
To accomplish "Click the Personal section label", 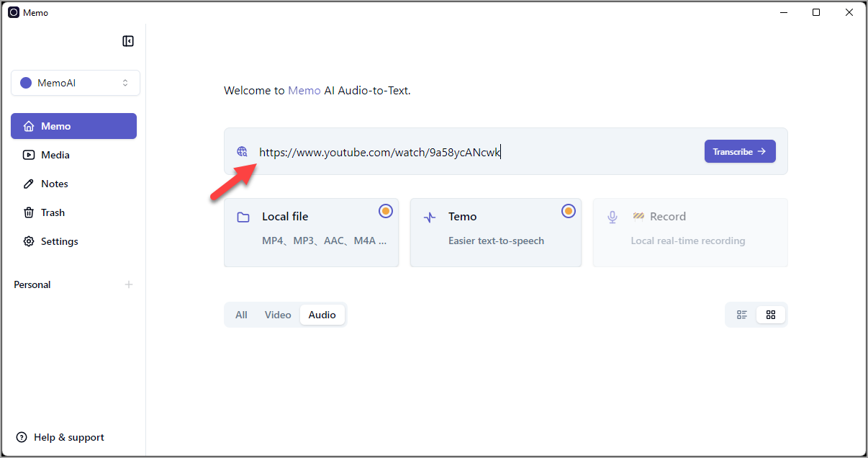I will pos(32,284).
